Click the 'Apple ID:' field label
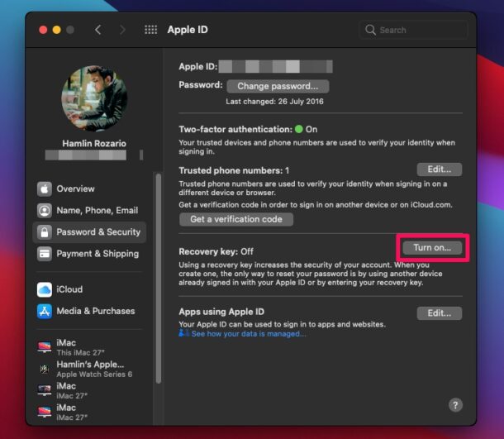The image size is (504, 439). pyautogui.click(x=198, y=67)
